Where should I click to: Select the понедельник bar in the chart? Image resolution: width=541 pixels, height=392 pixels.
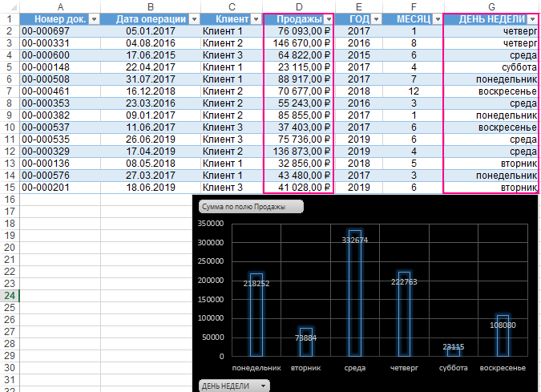click(256, 314)
